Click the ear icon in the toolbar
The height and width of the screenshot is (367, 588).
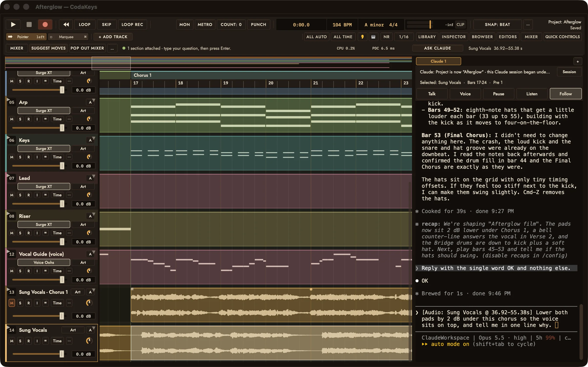[362, 37]
